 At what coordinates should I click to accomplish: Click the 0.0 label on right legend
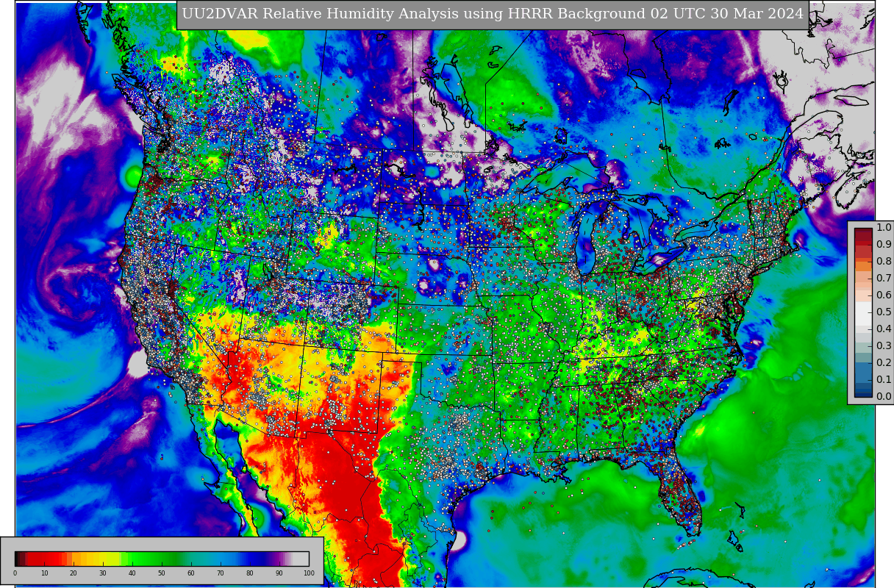(884, 397)
